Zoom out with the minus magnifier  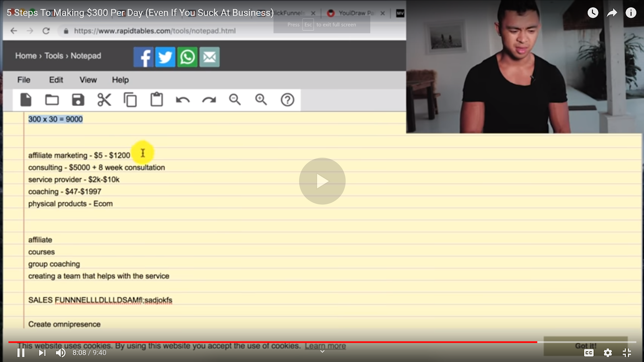click(x=235, y=100)
